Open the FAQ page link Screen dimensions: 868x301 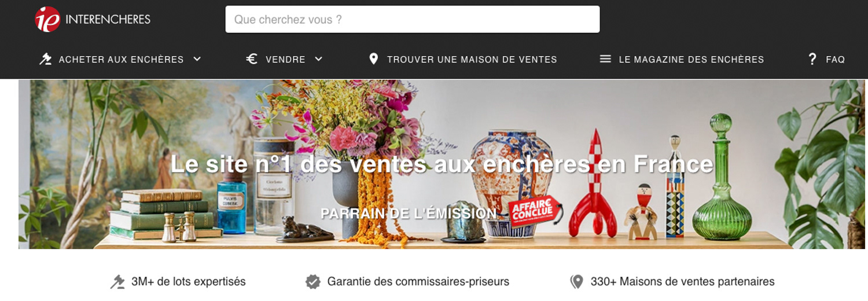point(827,59)
